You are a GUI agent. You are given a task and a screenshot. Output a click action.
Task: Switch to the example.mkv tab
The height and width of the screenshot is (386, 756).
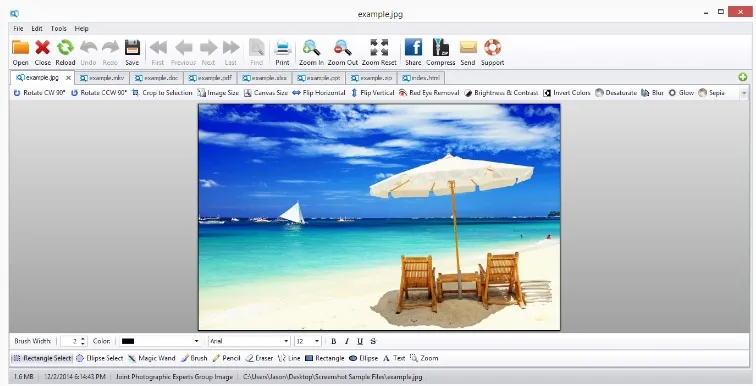(102, 78)
